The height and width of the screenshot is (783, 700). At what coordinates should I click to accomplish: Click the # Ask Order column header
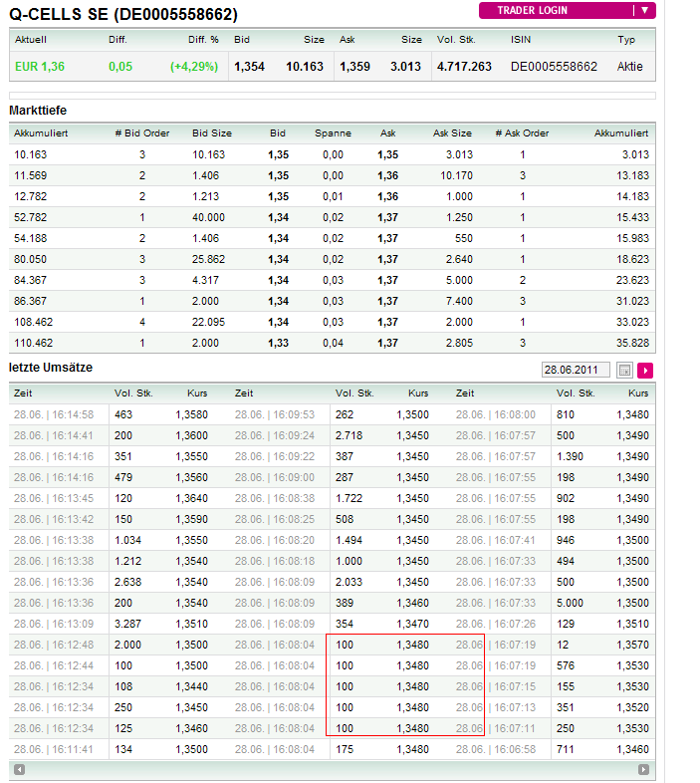(522, 133)
